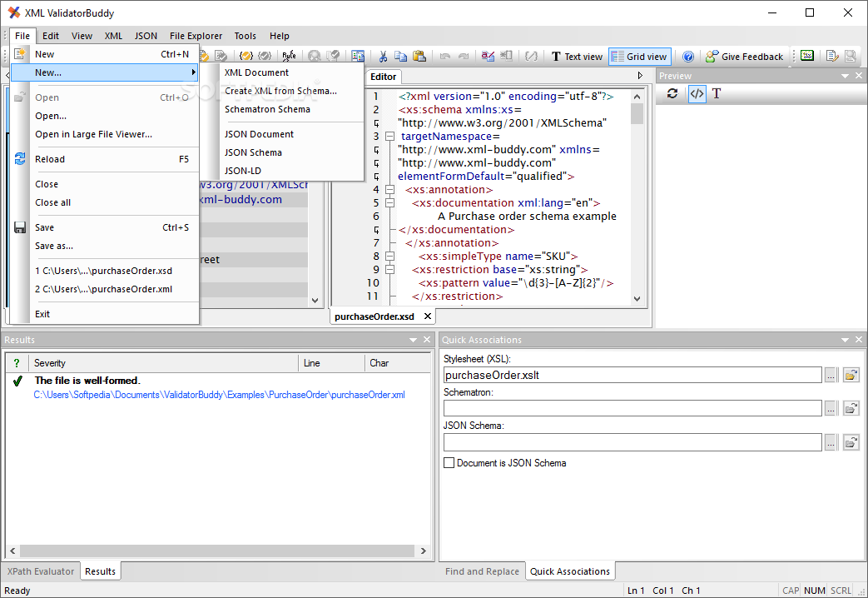Close the Results panel
The width and height of the screenshot is (868, 598).
[427, 340]
